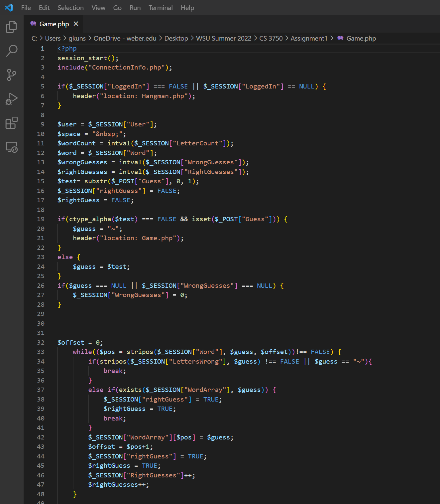Open the Run menu
440x504 pixels.
pyautogui.click(x=135, y=8)
